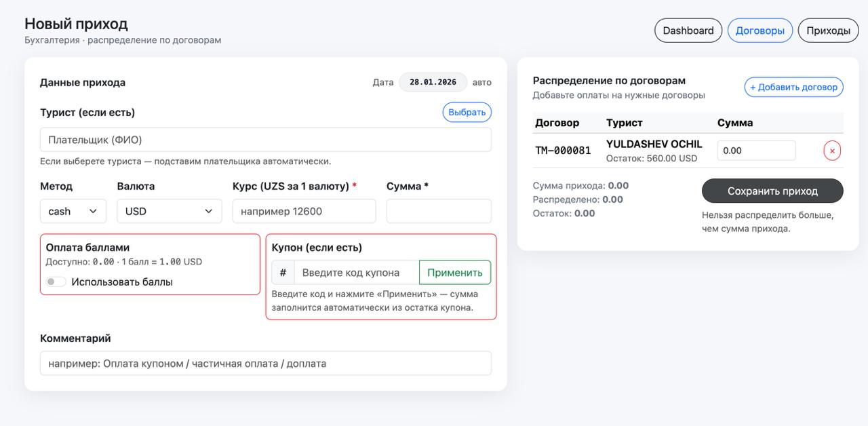Edit the contract sum 0.00 field
This screenshot has width=868, height=426.
(x=756, y=151)
